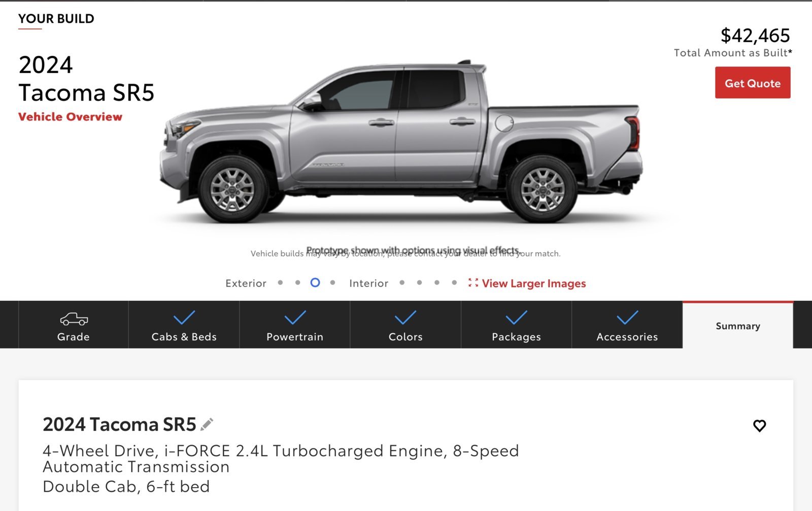812x511 pixels.
Task: Click the checkmark icon above Cabs & Beds
Action: (184, 317)
